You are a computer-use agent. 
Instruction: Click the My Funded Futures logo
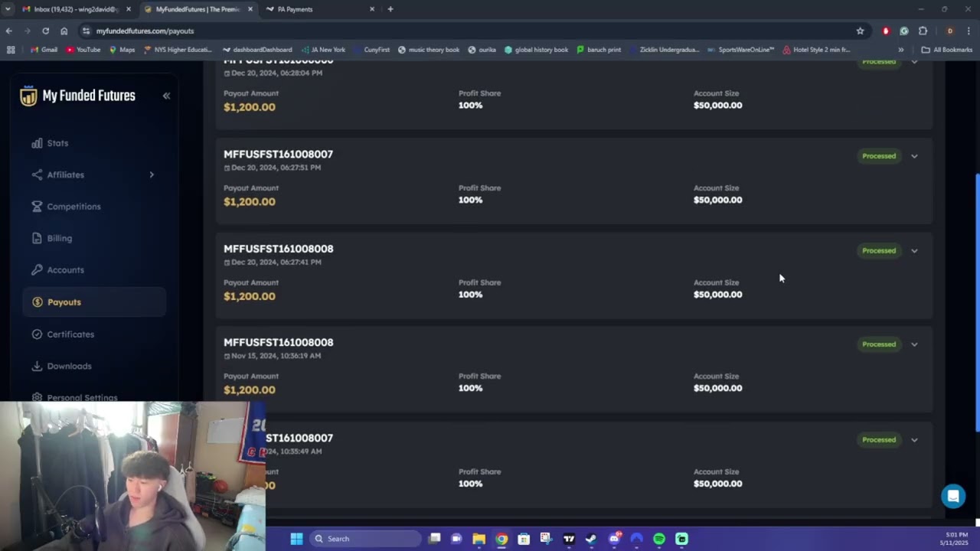pos(78,96)
